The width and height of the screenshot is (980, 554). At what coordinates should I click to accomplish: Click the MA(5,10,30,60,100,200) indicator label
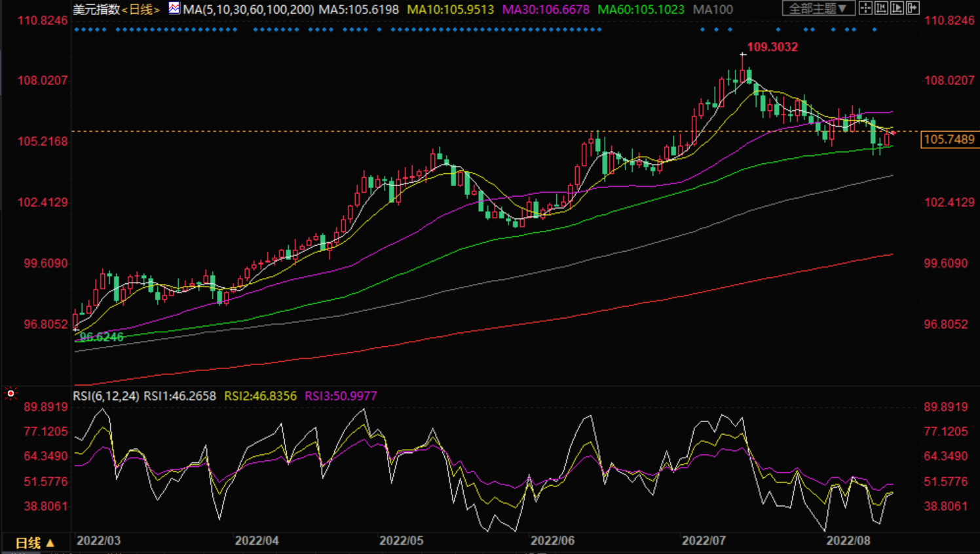click(x=248, y=10)
